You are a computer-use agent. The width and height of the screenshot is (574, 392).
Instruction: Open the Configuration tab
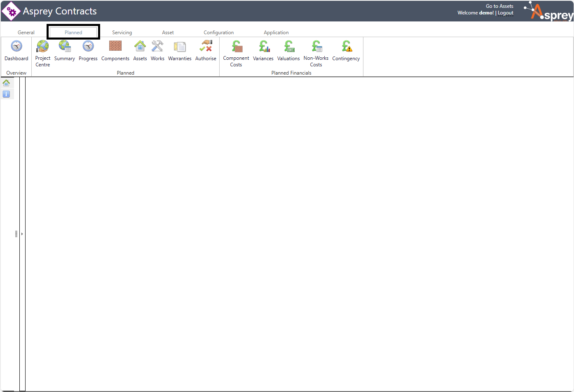click(x=219, y=33)
